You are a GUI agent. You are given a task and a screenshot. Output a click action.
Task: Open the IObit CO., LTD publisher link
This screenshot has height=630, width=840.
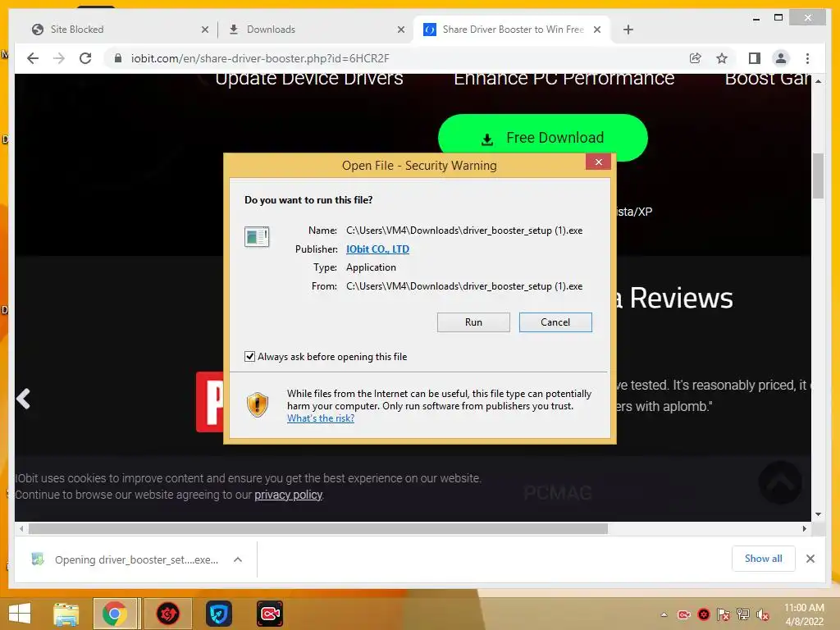pyautogui.click(x=377, y=249)
